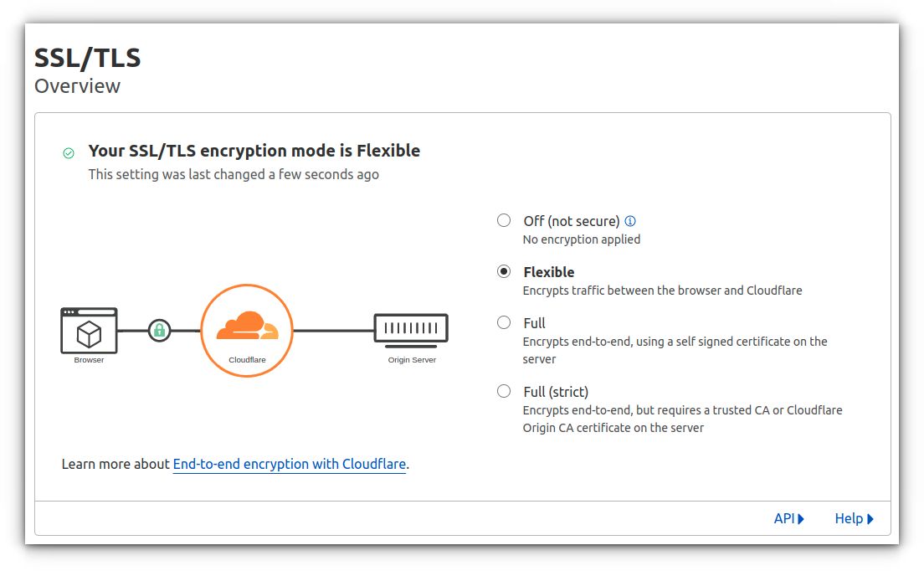The image size is (924, 571).
Task: Expand the API section
Action: 784,518
